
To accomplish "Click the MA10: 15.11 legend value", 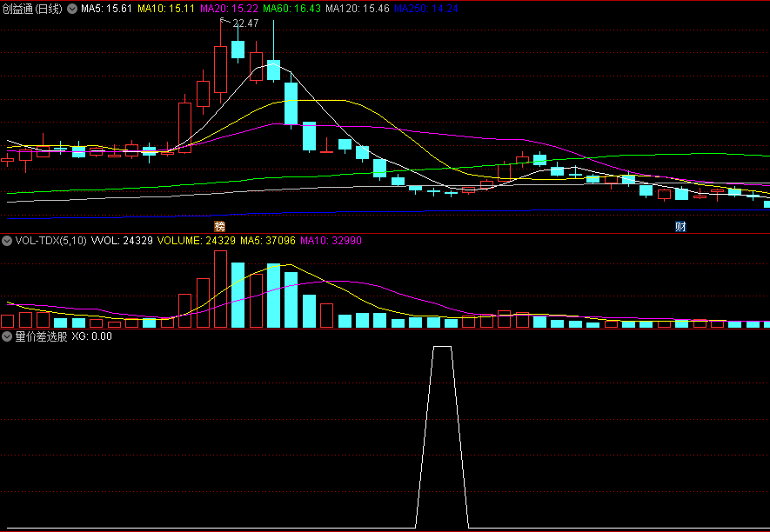I will coord(166,9).
